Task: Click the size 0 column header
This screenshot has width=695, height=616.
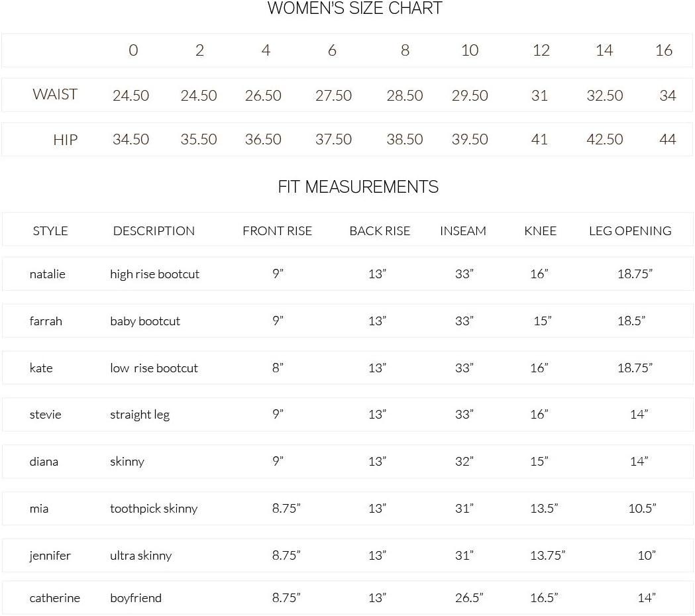Action: coord(133,50)
